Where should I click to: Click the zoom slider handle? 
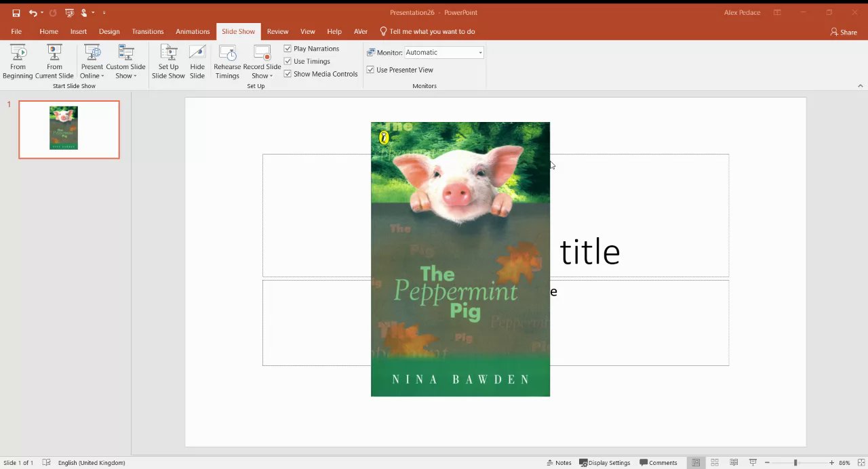click(x=795, y=463)
